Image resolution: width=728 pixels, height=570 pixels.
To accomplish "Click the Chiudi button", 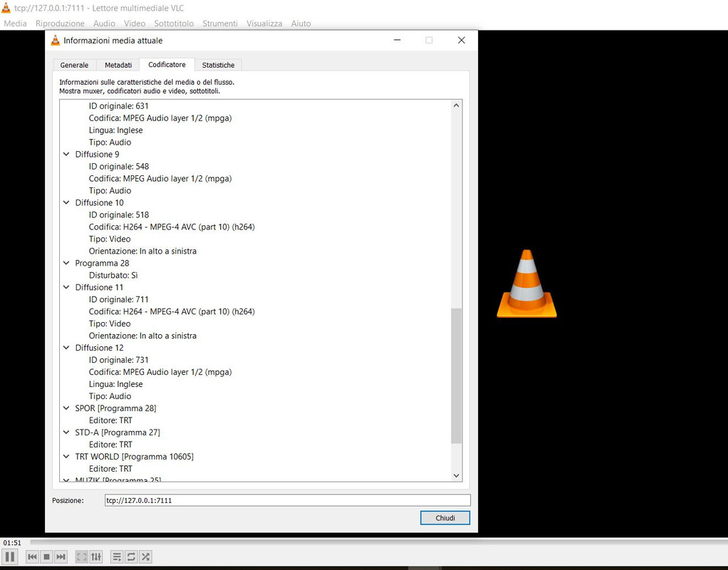I will pos(444,518).
